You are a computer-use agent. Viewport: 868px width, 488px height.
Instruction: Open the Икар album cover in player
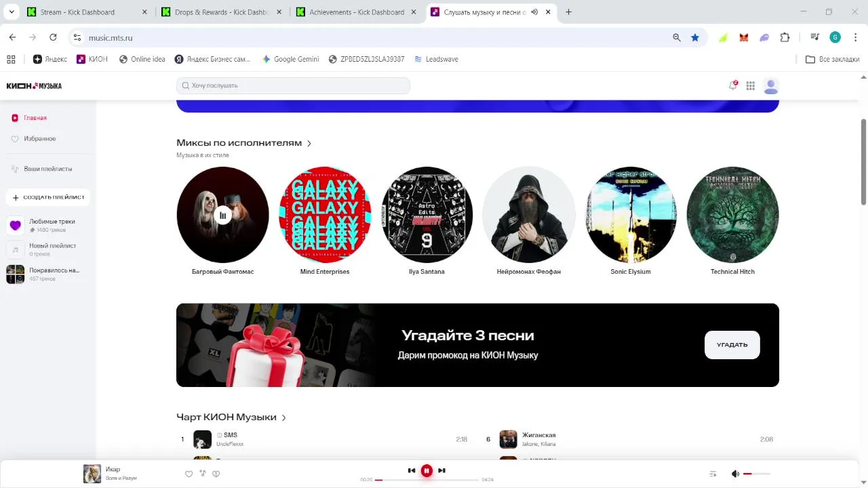92,474
